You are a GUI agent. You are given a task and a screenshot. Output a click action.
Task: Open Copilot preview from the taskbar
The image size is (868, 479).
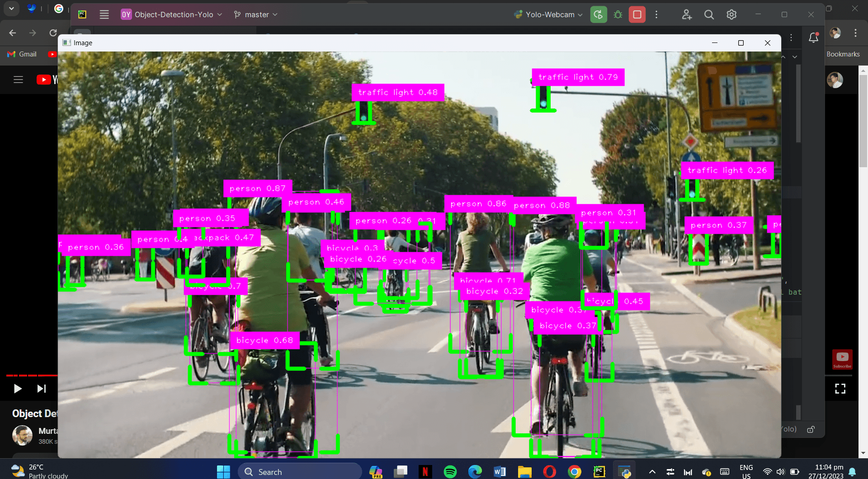[x=376, y=472]
